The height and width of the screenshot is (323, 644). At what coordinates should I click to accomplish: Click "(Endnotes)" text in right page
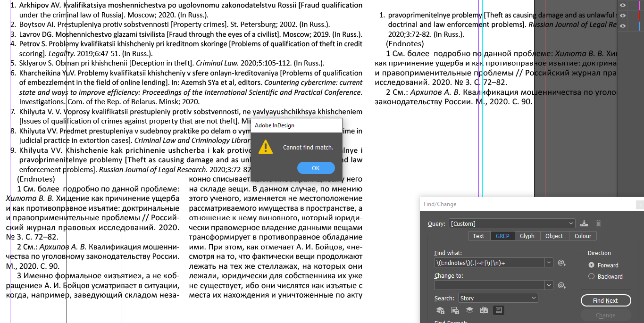pyautogui.click(x=405, y=44)
